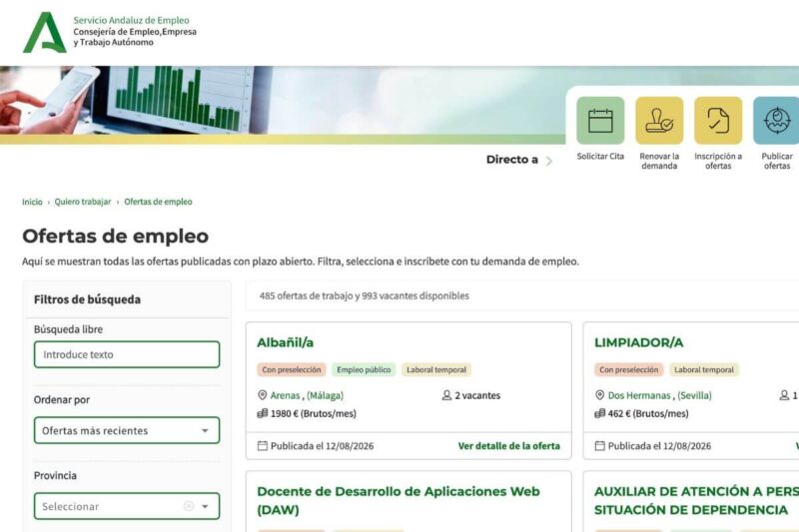The image size is (799, 532).
Task: Click the location pin icon beside Dos Hermanas
Action: click(x=600, y=395)
